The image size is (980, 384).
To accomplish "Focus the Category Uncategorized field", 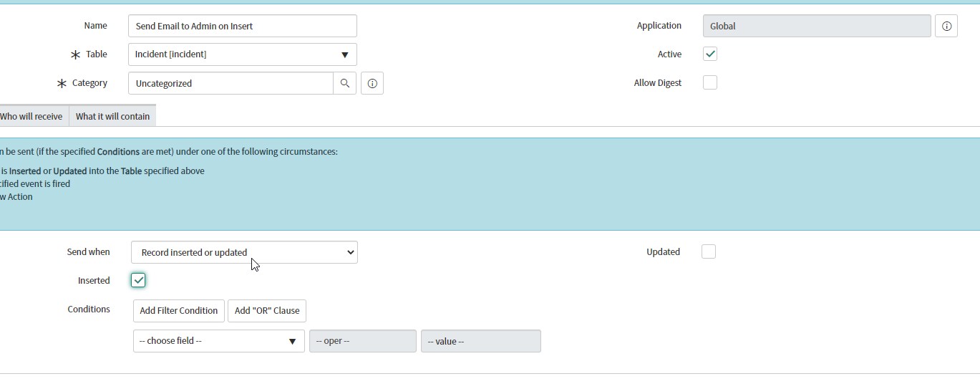I will (231, 83).
